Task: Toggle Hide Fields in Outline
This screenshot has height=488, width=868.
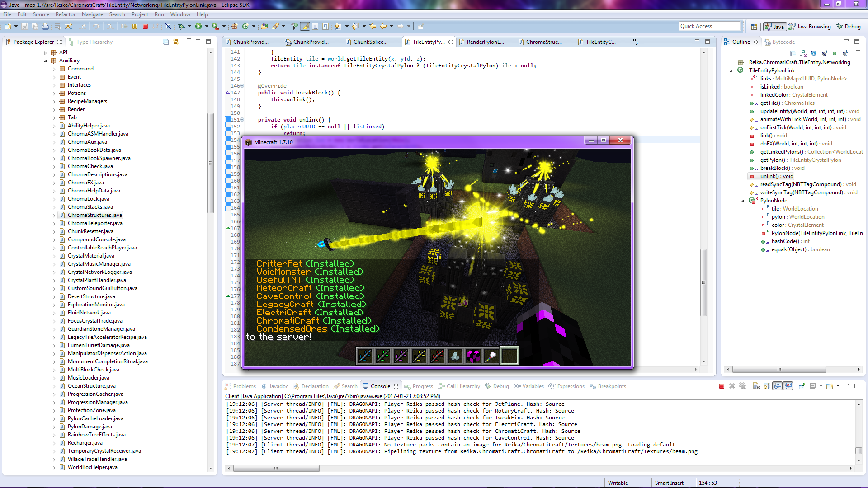Action: point(814,53)
